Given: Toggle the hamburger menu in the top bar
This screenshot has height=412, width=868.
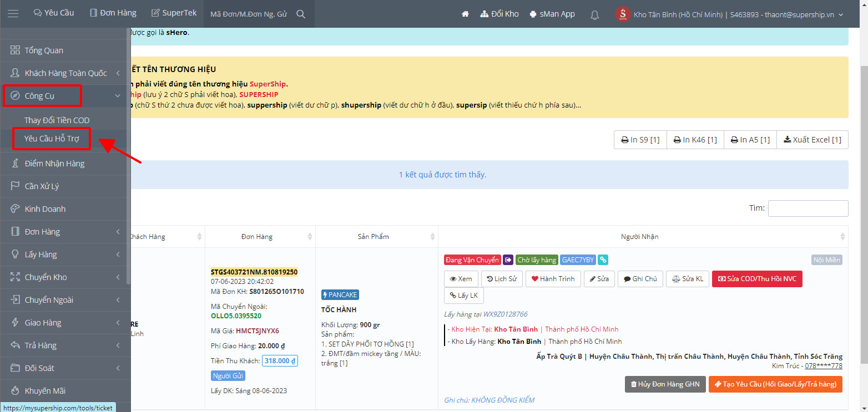Looking at the screenshot, I should tap(13, 14).
